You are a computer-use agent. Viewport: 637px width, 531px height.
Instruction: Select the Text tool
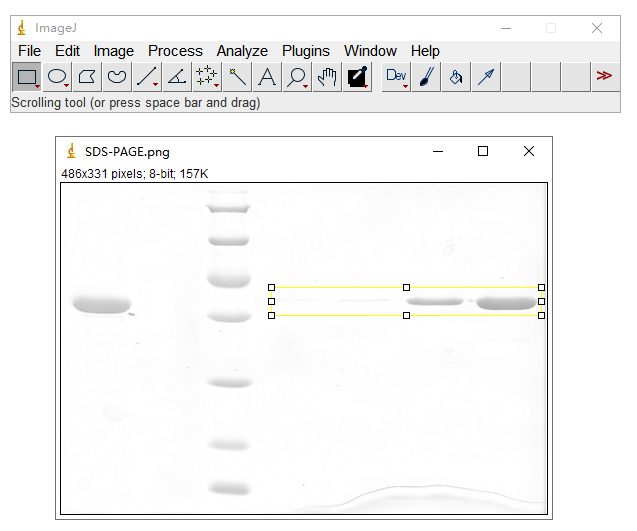coord(267,76)
